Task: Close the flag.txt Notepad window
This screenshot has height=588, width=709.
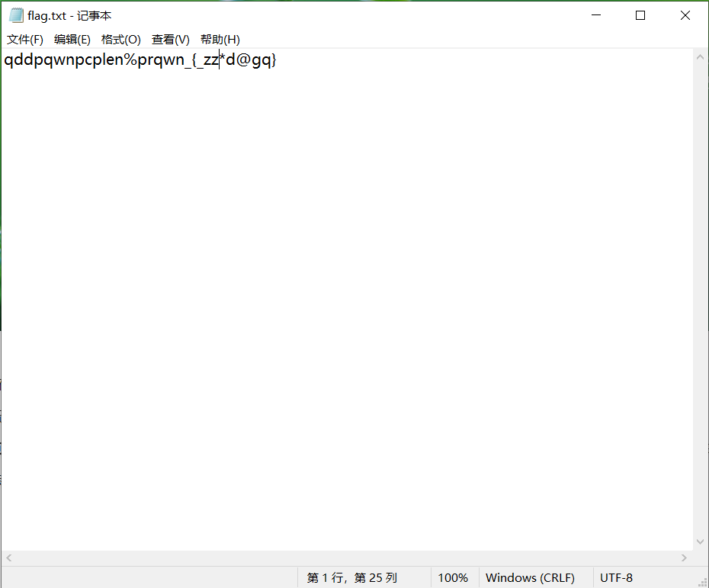Action: tap(685, 16)
